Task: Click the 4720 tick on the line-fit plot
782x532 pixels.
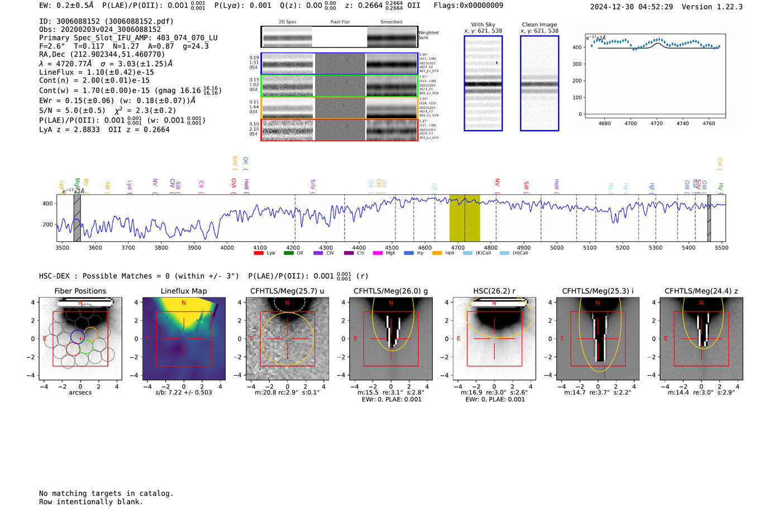Action: 656,123
